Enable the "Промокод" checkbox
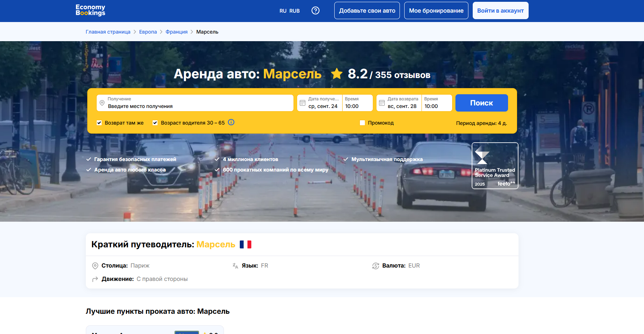Image resolution: width=644 pixels, height=334 pixels. (362, 123)
